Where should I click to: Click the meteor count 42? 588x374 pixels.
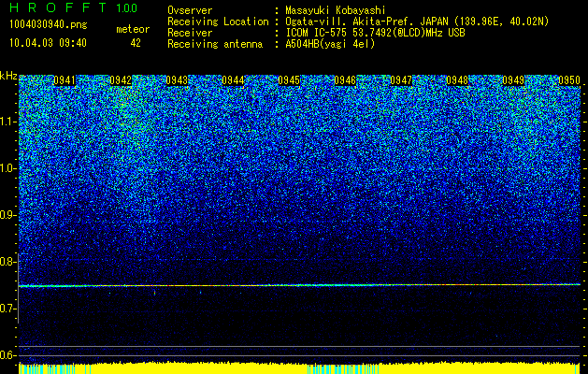tap(136, 43)
